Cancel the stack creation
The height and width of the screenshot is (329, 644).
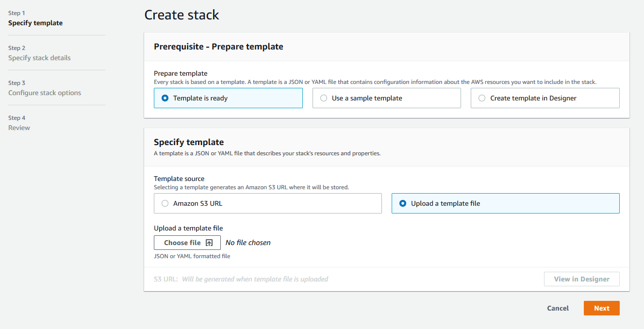click(x=558, y=308)
